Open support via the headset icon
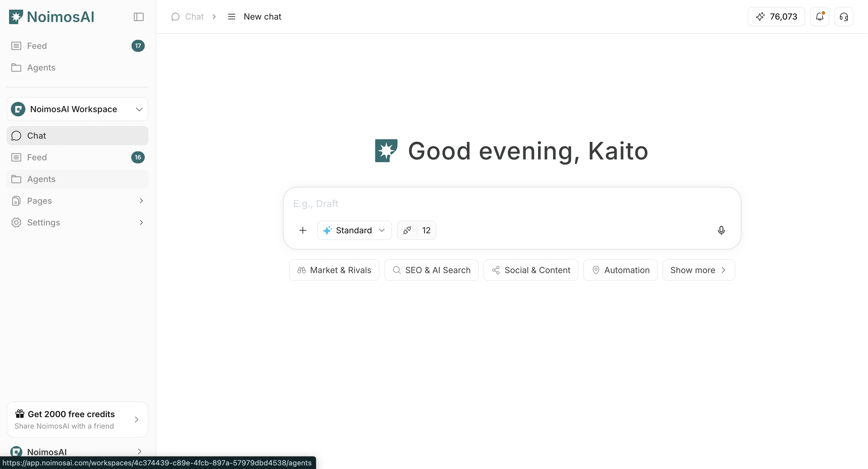 click(x=844, y=17)
